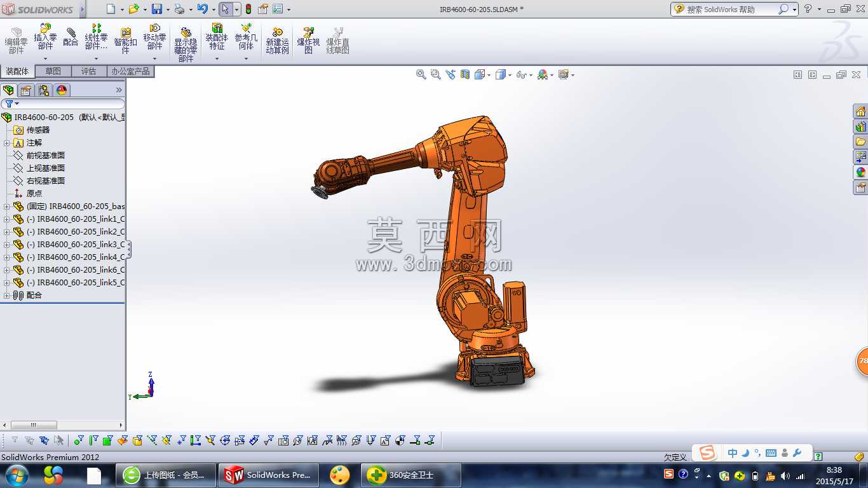
Task: Toggle the Filter Vertices selection filter
Action: (78, 440)
